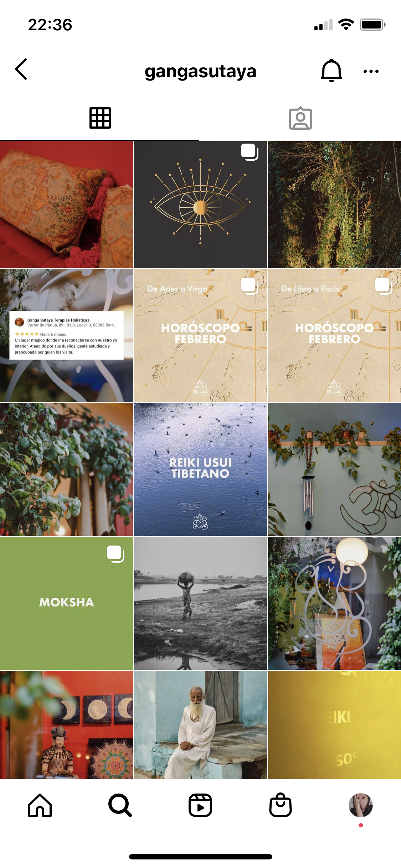Open the golden eye illustration post
Image resolution: width=401 pixels, height=868 pixels.
click(x=200, y=205)
